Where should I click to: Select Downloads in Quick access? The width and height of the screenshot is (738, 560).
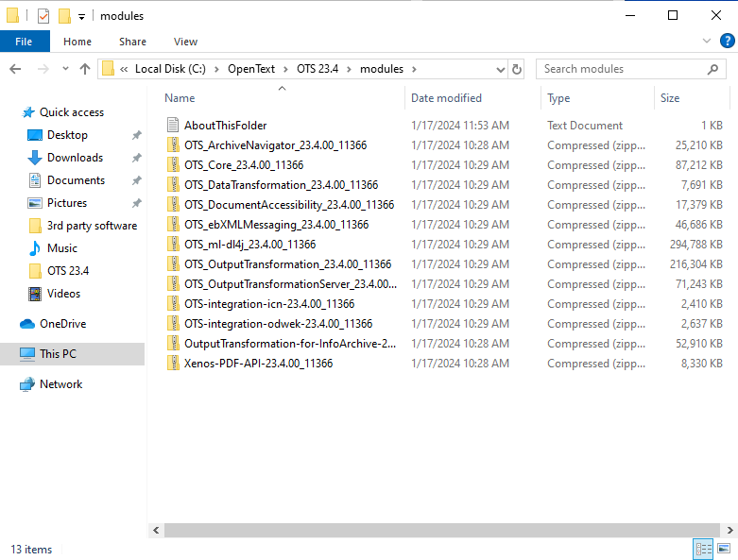pyautogui.click(x=75, y=158)
